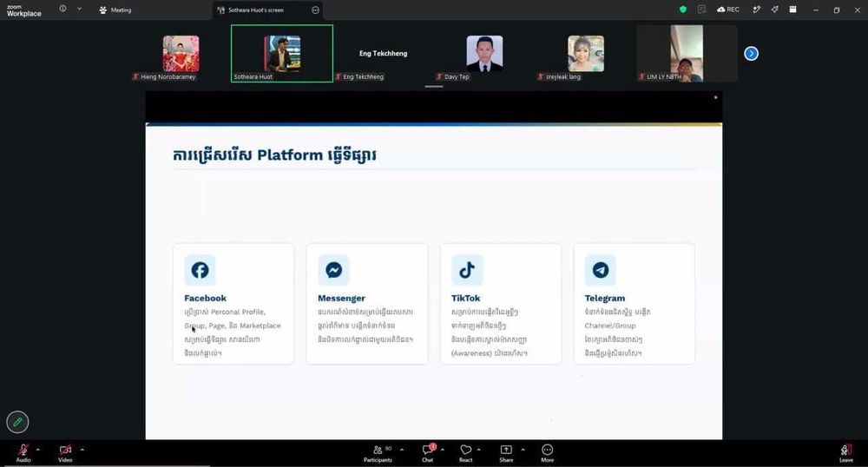Expand reactions options arrow
The image size is (868, 467).
click(479, 450)
